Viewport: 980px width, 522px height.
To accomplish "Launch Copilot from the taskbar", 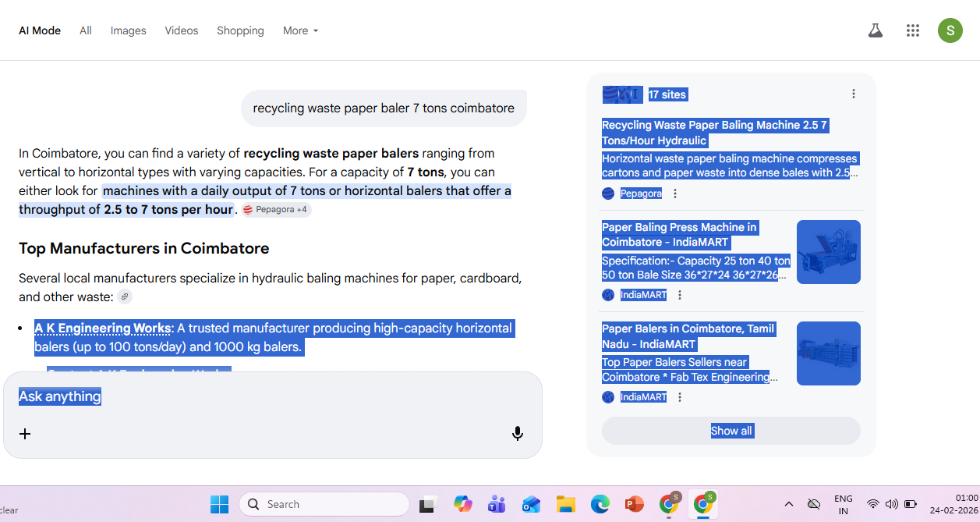I will click(463, 504).
